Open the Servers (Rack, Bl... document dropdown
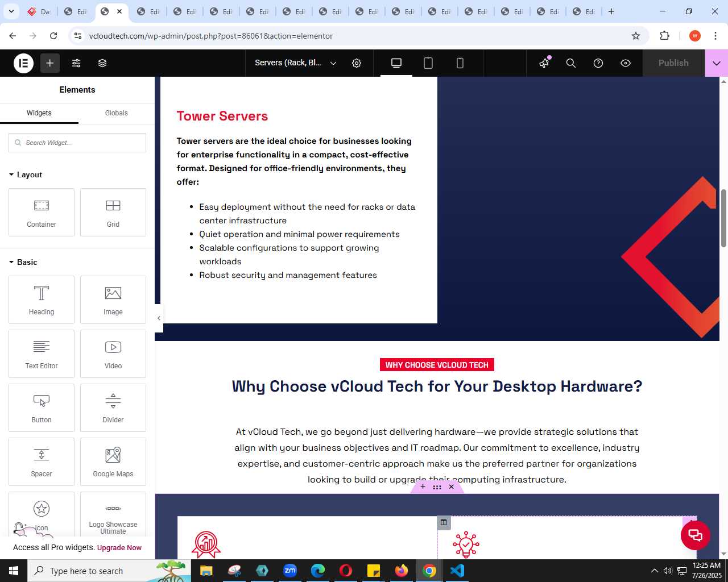728x582 pixels. point(295,63)
